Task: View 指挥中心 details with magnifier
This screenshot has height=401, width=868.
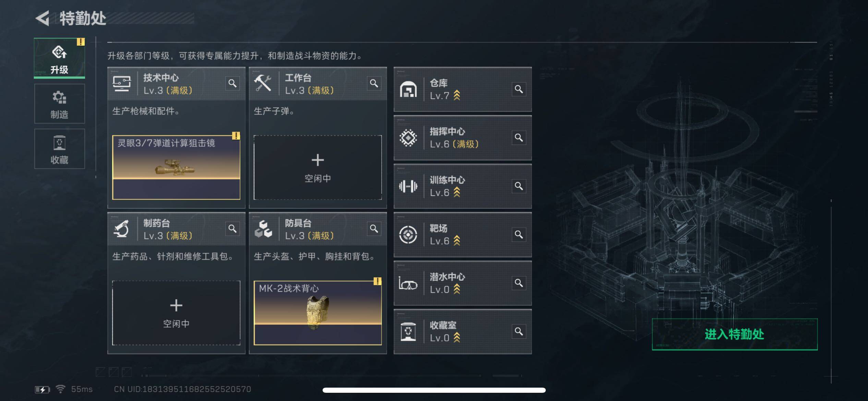Action: [x=519, y=137]
